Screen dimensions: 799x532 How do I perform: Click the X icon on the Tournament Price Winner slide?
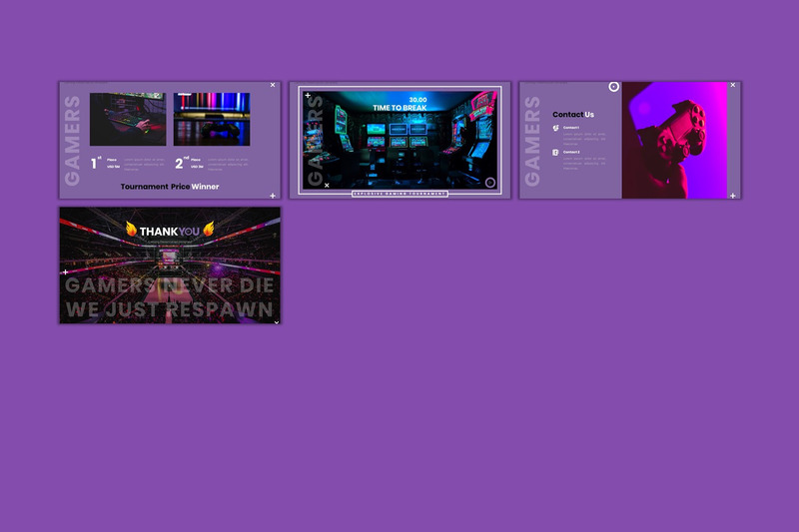273,85
